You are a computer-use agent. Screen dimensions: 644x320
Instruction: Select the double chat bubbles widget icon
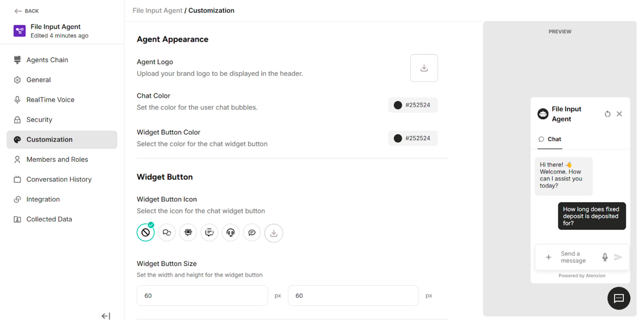pyautogui.click(x=167, y=232)
